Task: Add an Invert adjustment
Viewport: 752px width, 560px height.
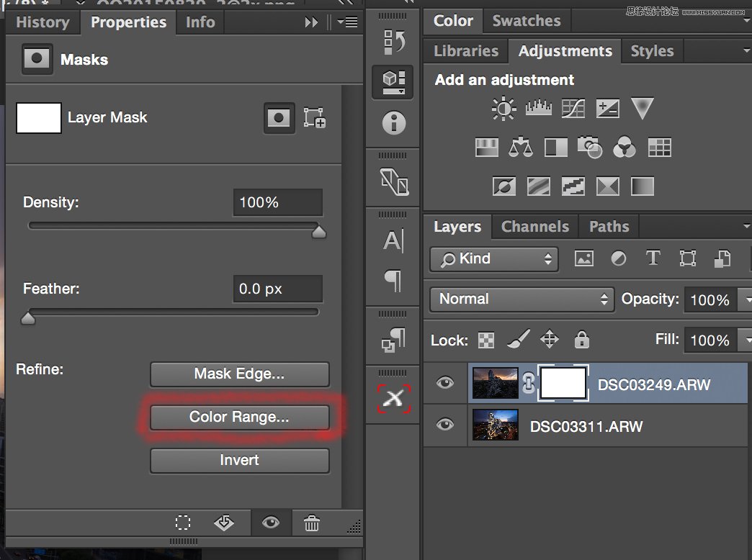Action: [504, 186]
